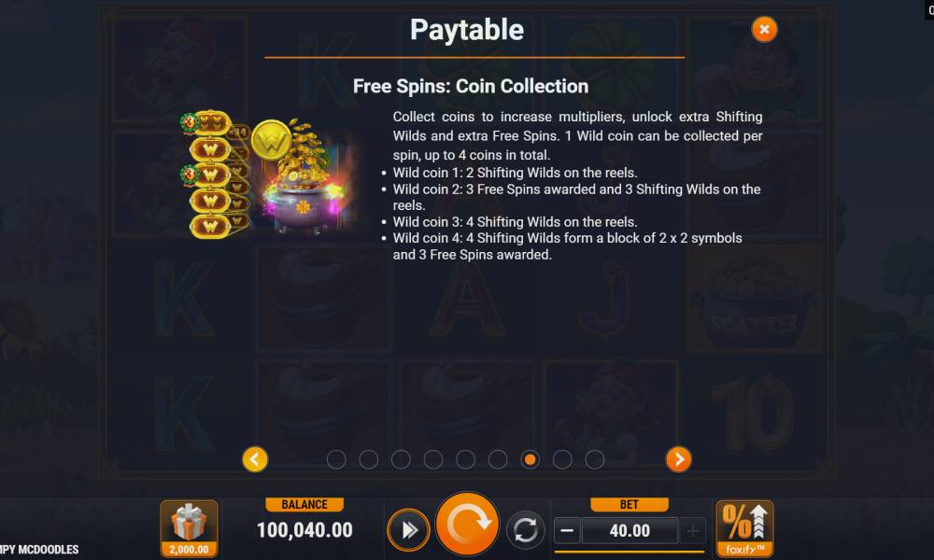934x560 pixels.
Task: Select the eighth paytable page dot
Action: 562,459
